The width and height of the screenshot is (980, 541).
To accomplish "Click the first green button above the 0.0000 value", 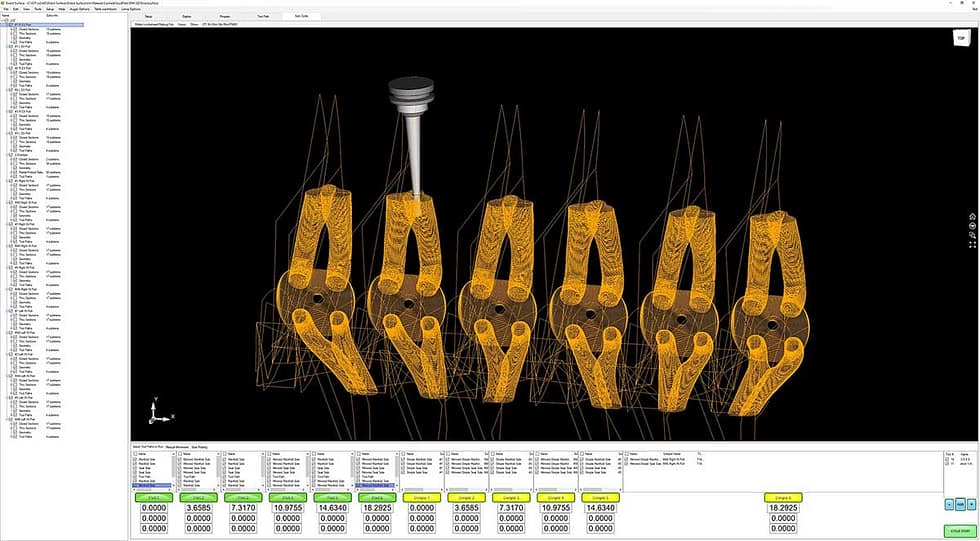I will [153, 498].
